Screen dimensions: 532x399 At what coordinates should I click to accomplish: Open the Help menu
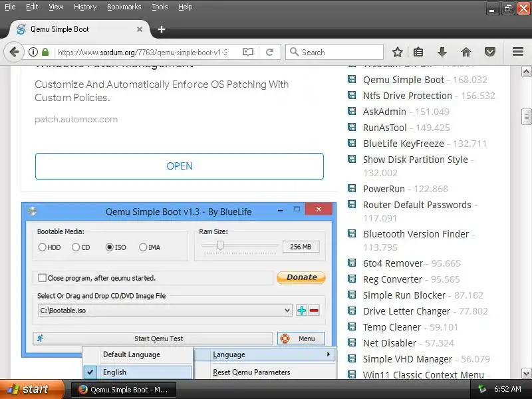click(186, 7)
